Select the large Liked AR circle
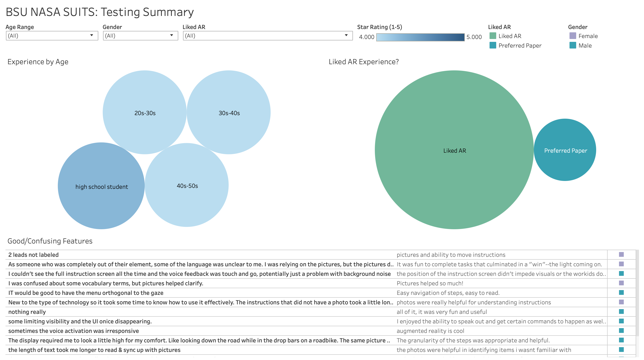 click(454, 150)
